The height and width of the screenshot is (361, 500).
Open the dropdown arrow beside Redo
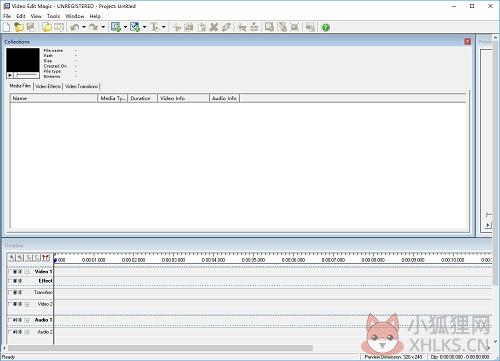(x=103, y=27)
